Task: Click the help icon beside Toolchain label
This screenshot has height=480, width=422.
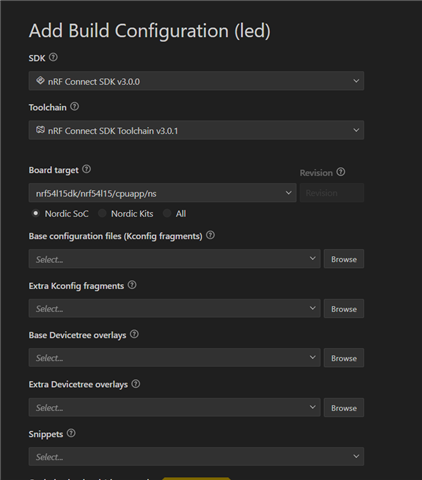Action: [75, 107]
